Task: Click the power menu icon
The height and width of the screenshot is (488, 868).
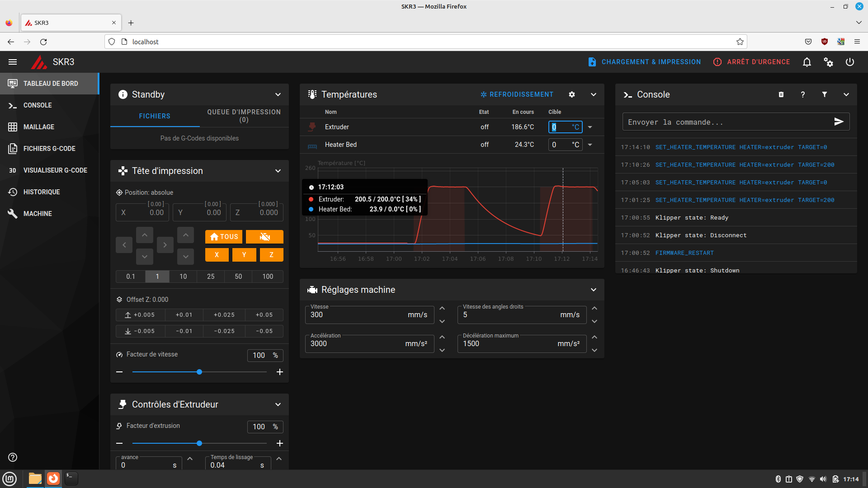Action: [850, 62]
